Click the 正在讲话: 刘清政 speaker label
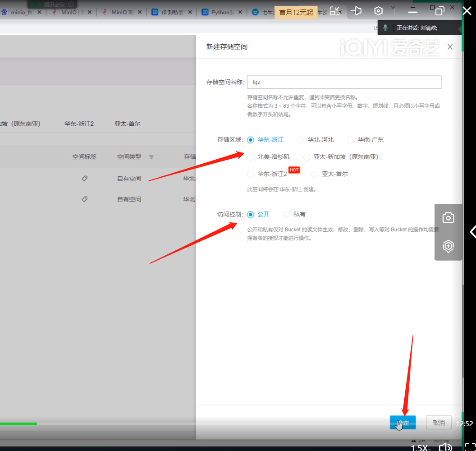Screen dimensions: 476x451 417,28
